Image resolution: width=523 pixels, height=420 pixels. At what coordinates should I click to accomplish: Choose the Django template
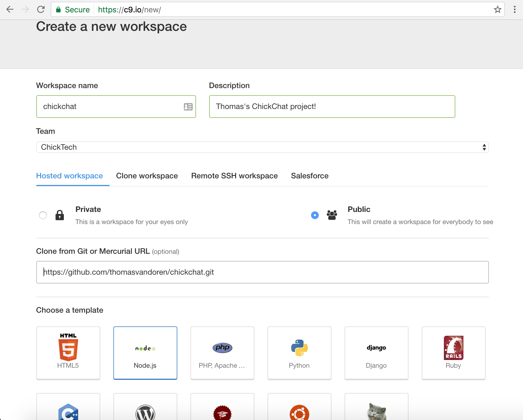pos(377,353)
